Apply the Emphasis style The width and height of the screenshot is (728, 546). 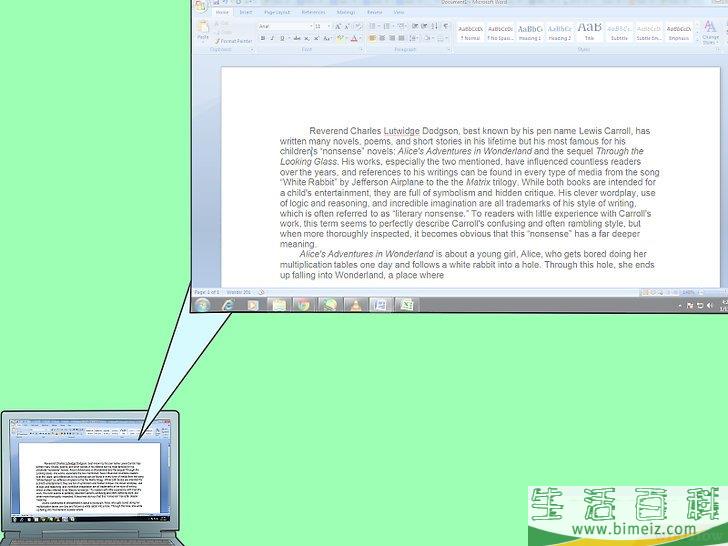pyautogui.click(x=678, y=33)
